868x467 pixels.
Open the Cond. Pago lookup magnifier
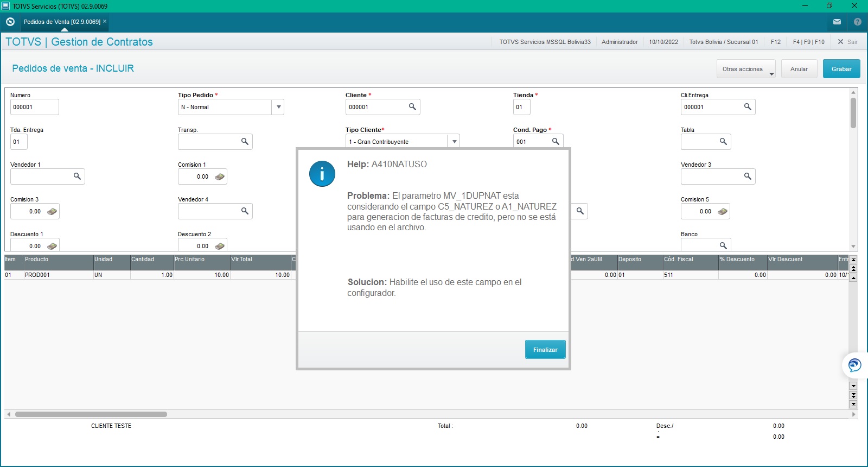point(556,141)
